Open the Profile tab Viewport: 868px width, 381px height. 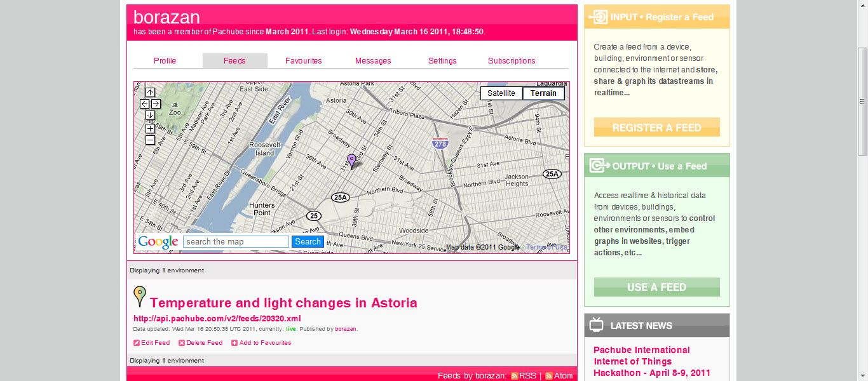point(165,61)
